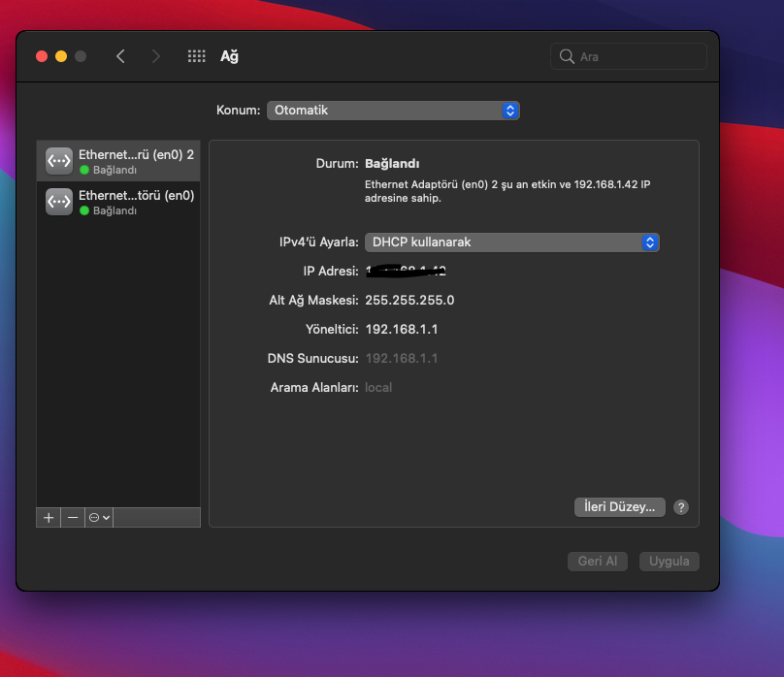Click the help question mark button

click(x=681, y=507)
